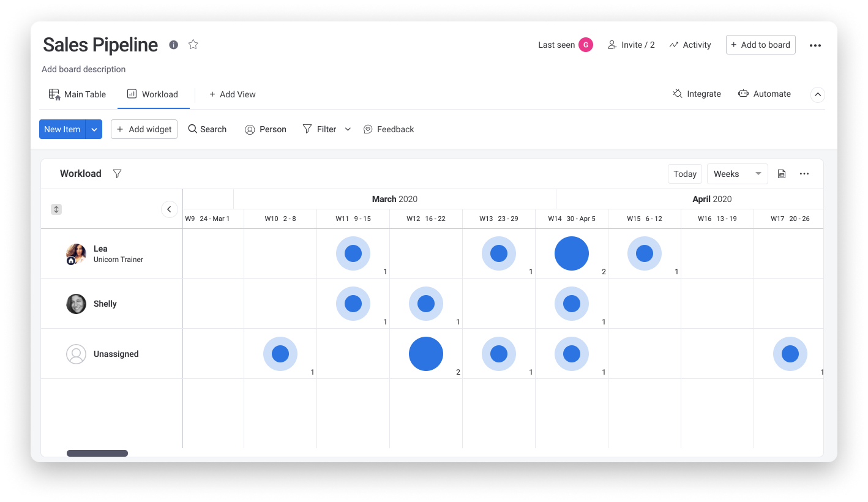Select the Workload view tab
Screen dimensions: 868x502
pos(153,94)
